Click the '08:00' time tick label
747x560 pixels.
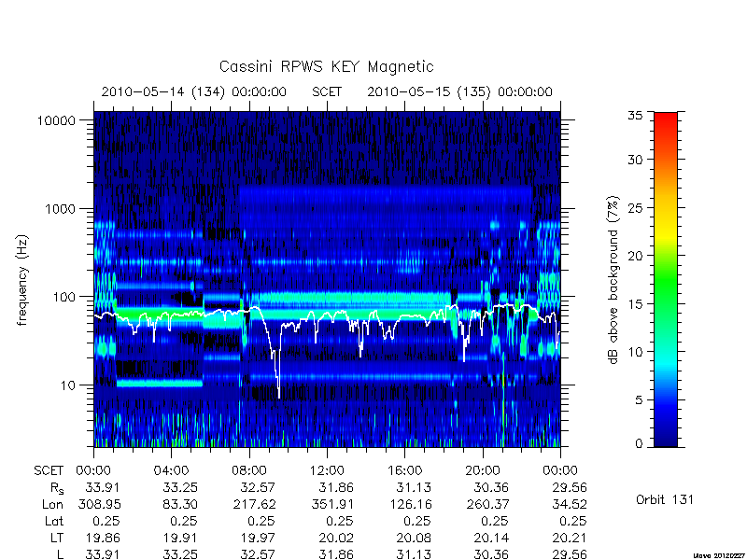[x=249, y=471]
